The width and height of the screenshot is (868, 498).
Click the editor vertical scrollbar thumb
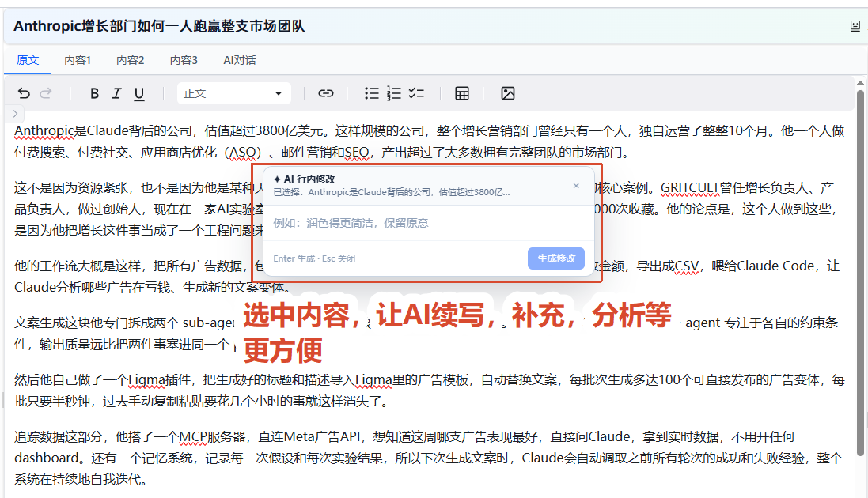[x=860, y=271]
